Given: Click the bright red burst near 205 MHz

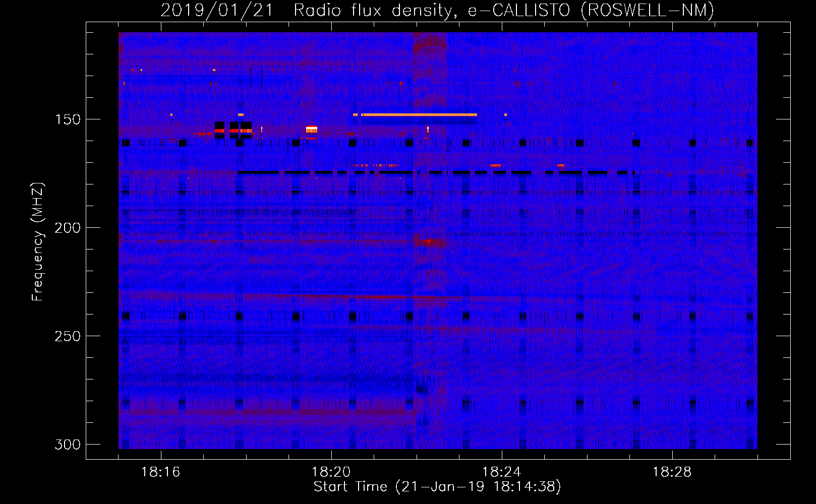Looking at the screenshot, I should tap(430, 242).
